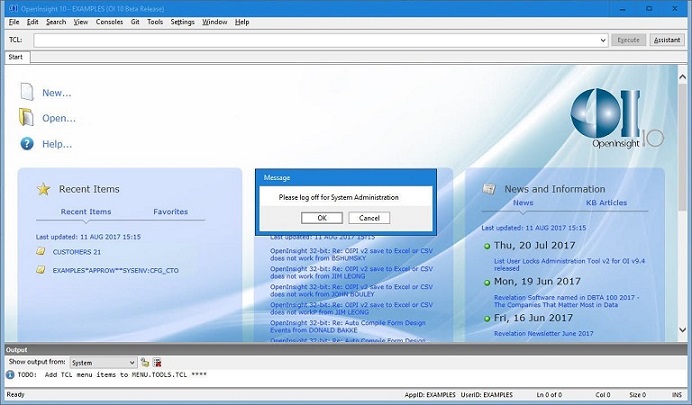This screenshot has width=692, height=405.
Task: Open List User Locks Administration Tool news link
Action: 569,264
